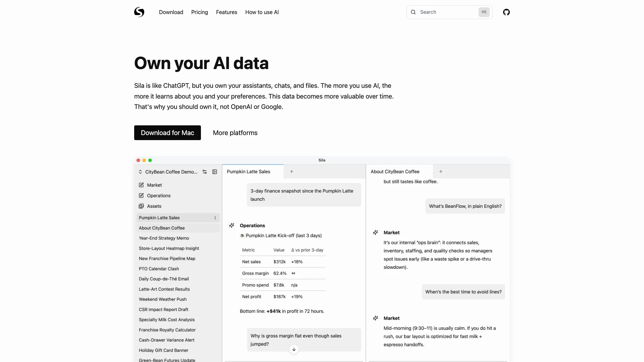The image size is (644, 362).
Task: Open Pumpkin Latte Sales three-dot menu
Action: [x=215, y=218]
